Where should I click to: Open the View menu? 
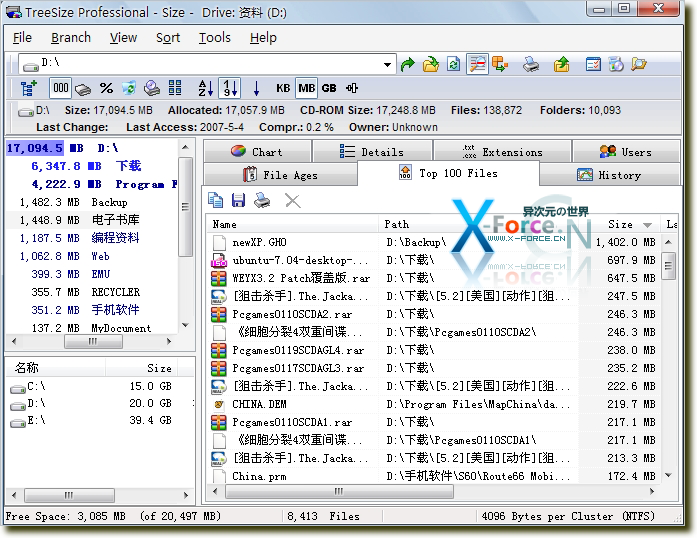click(x=123, y=38)
